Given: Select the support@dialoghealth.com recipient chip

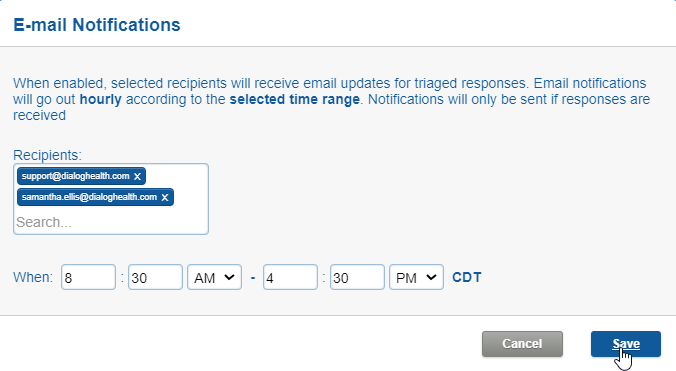Looking at the screenshot, I should [75, 176].
